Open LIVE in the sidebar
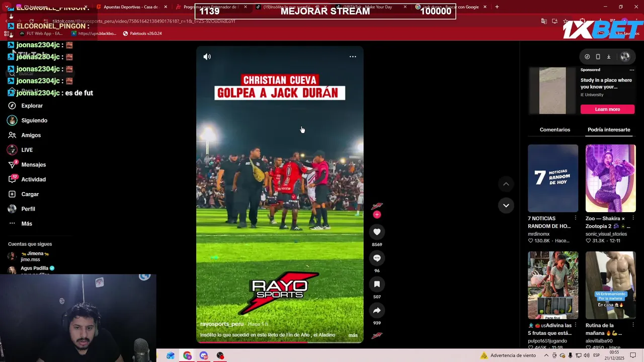 point(27,150)
